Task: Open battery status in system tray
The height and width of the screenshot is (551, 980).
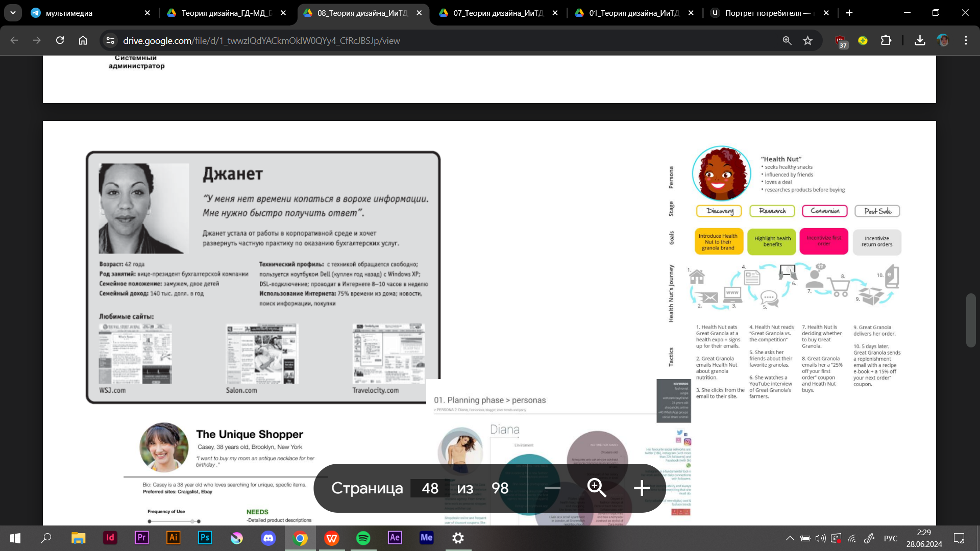Action: 805,538
